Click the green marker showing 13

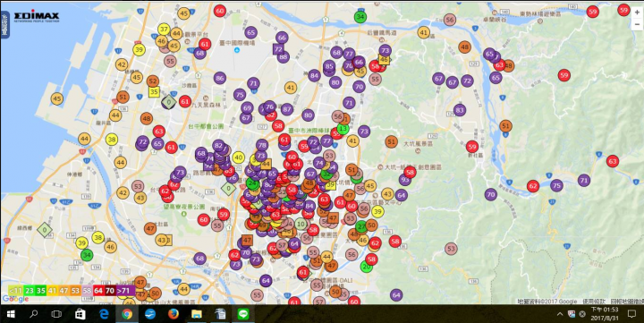(343, 129)
